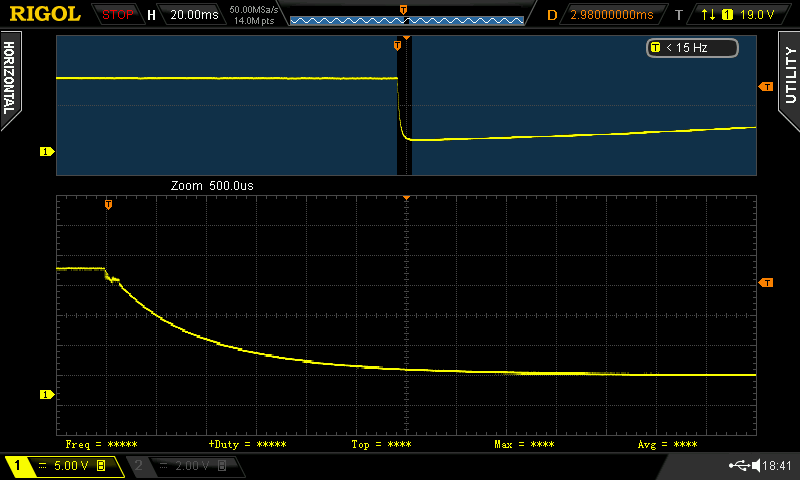
Task: Click channel 2 bandwidth limit B icon
Action: tap(222, 466)
